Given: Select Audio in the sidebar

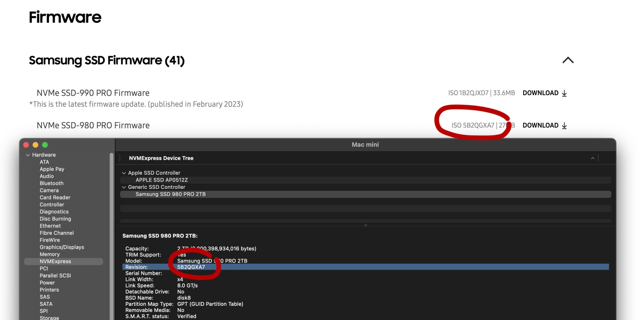Looking at the screenshot, I should pos(47,176).
